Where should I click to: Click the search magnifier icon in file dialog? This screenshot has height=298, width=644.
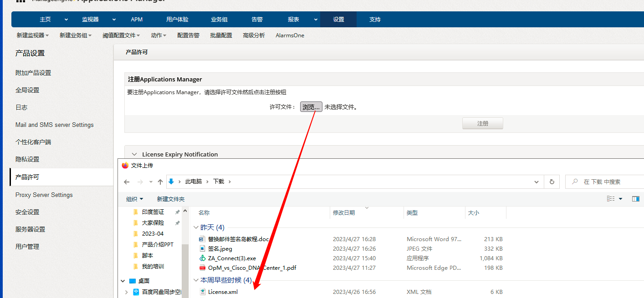pos(575,182)
